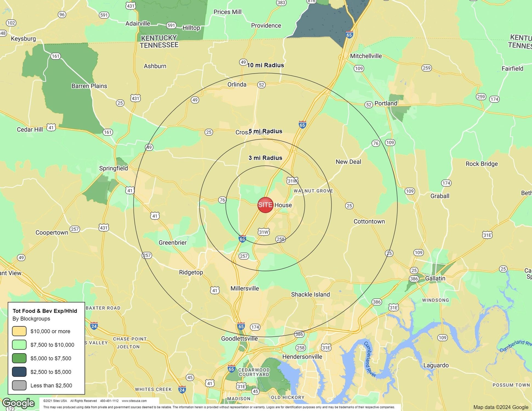Viewport: 532px width, 411px height.
Task: Click the route 52 shield near Orlinda
Action: 261,85
